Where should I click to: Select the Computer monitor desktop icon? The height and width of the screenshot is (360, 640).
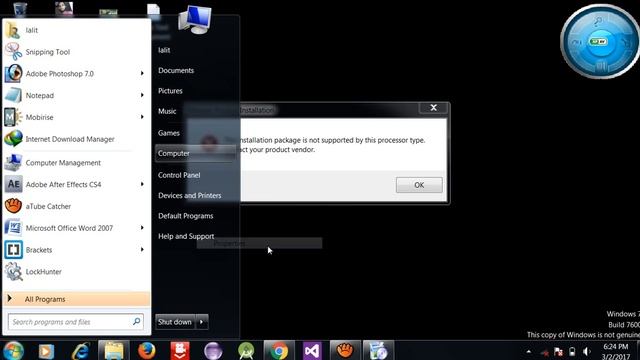(195, 20)
